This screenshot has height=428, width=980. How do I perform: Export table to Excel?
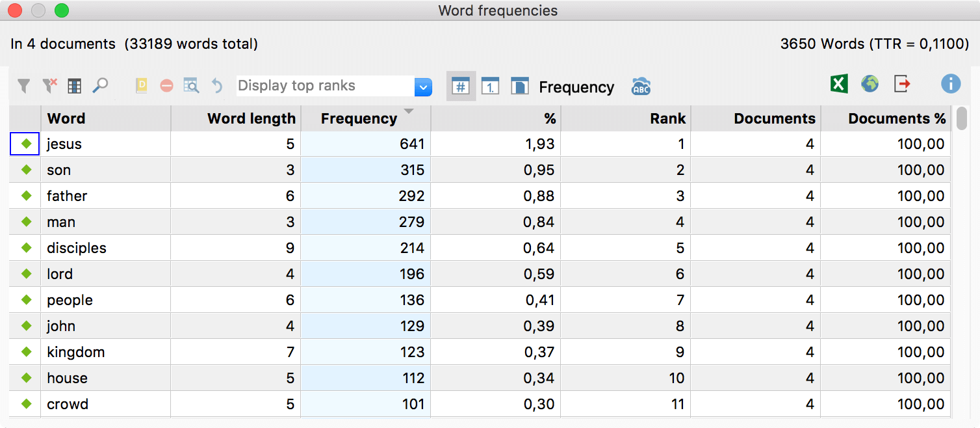pos(839,84)
